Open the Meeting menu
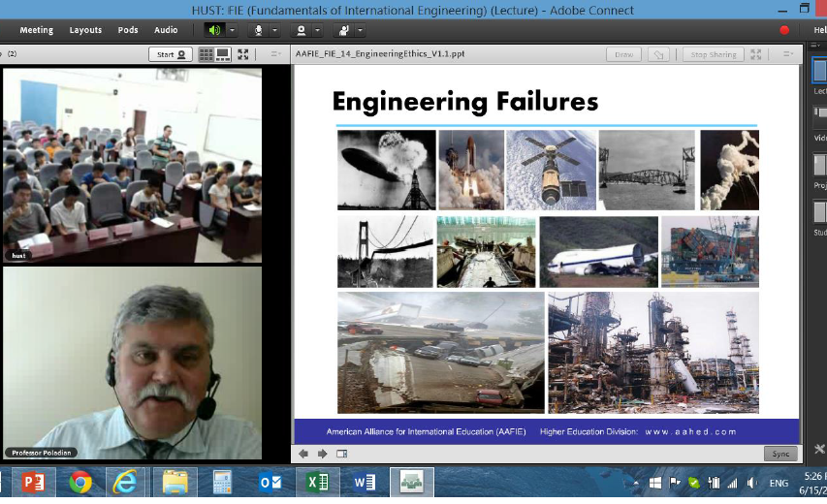827x504 pixels. [37, 30]
